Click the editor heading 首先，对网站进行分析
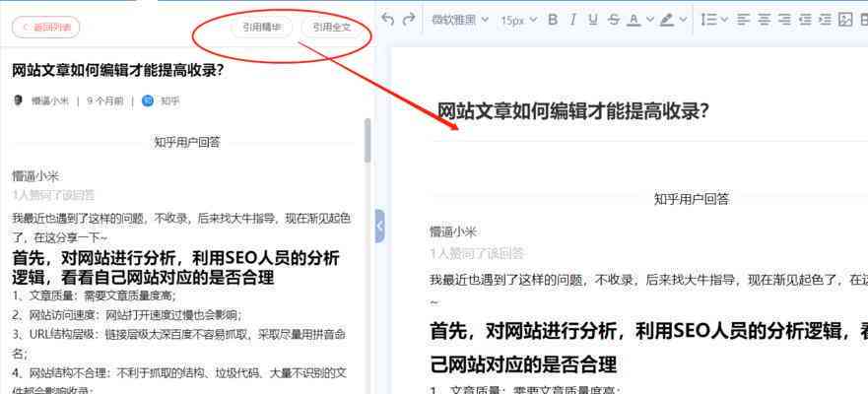Screen dimensions: 868x394 [x=649, y=348]
